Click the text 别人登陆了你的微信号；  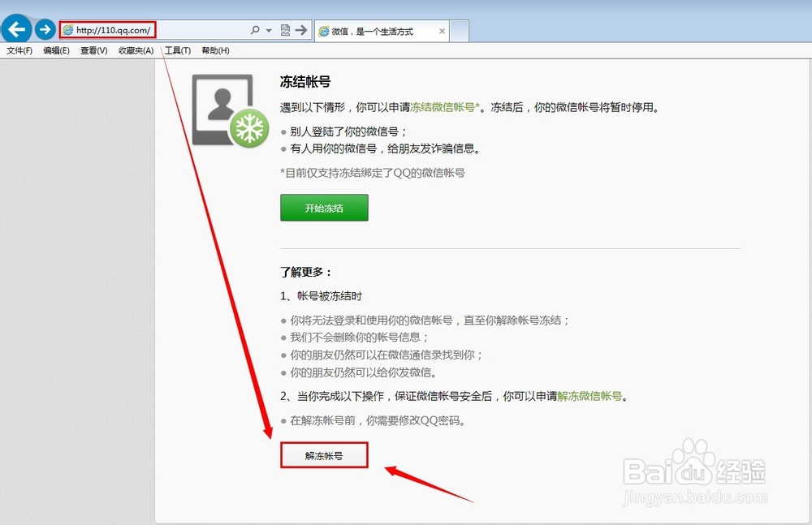point(349,131)
